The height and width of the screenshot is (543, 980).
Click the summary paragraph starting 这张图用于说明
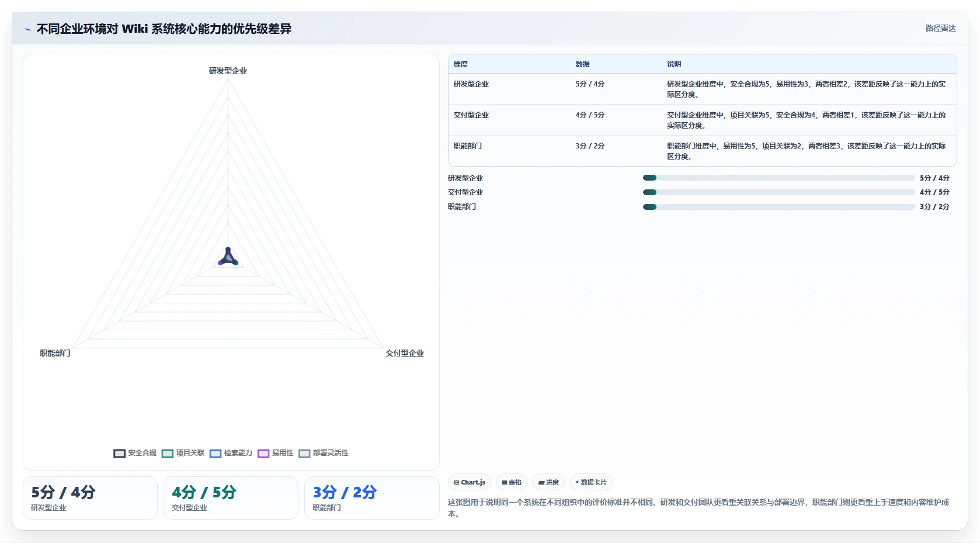pos(698,508)
